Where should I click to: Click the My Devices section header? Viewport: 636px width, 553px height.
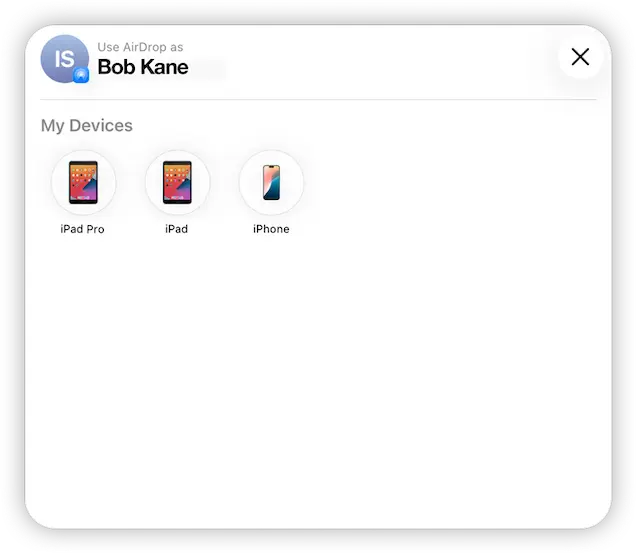pyautogui.click(x=86, y=126)
